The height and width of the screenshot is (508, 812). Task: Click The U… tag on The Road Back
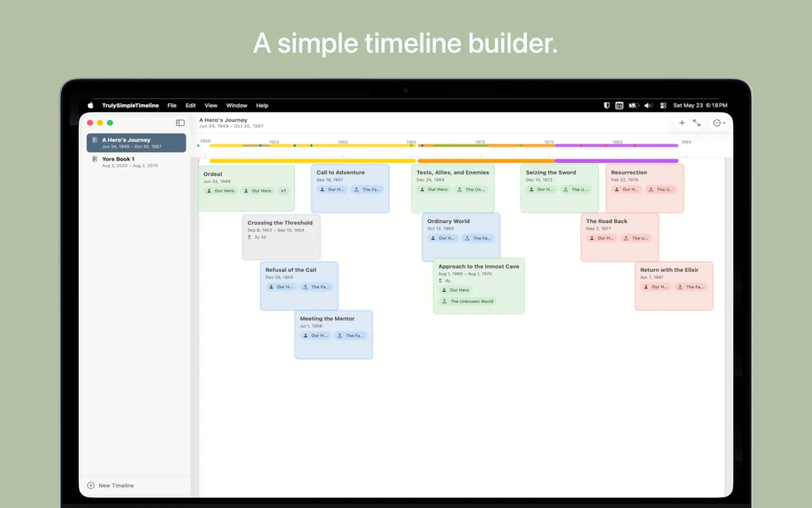[x=636, y=238]
